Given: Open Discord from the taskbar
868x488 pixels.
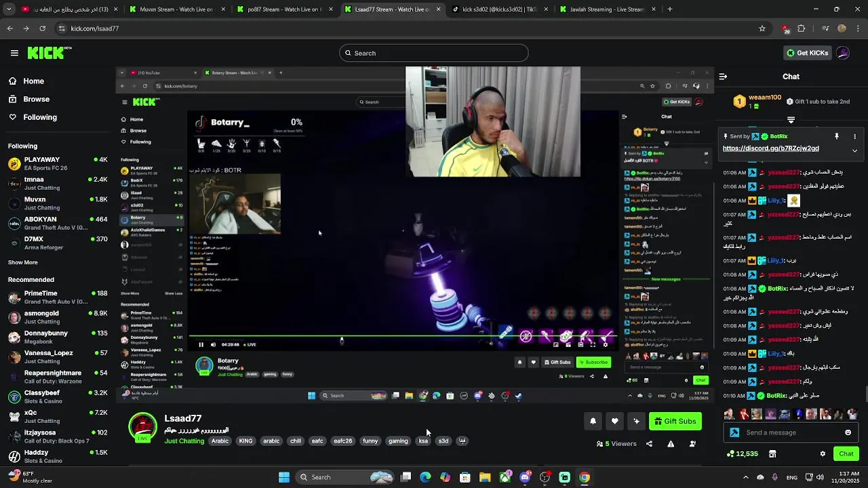Looking at the screenshot, I should pyautogui.click(x=525, y=477).
